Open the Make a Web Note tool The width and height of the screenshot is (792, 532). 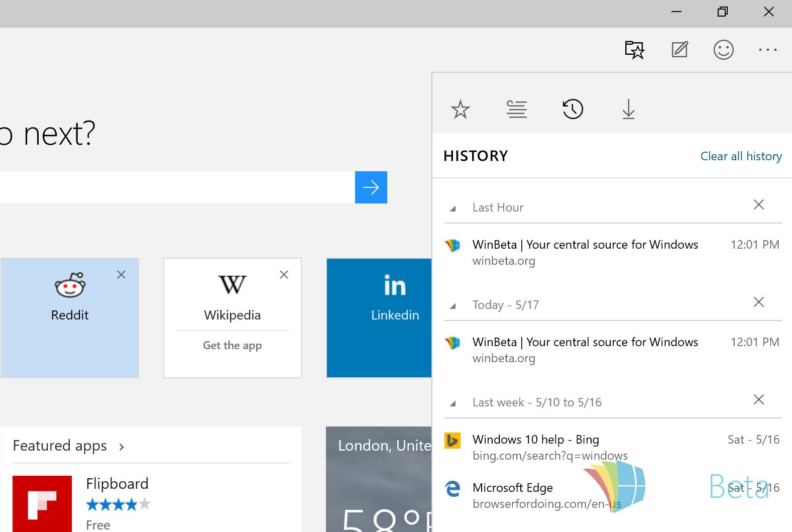[680, 50]
